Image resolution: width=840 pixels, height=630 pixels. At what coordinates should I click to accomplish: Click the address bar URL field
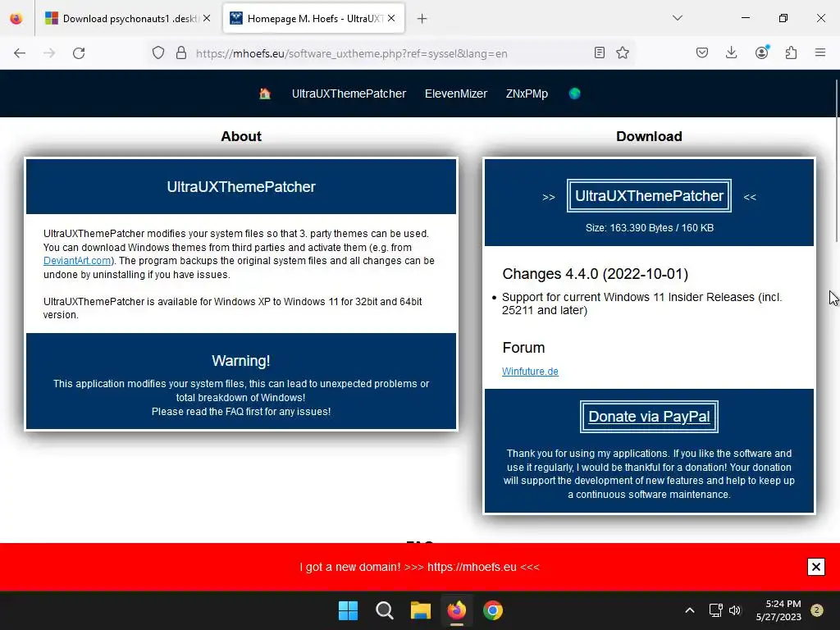tap(391, 53)
